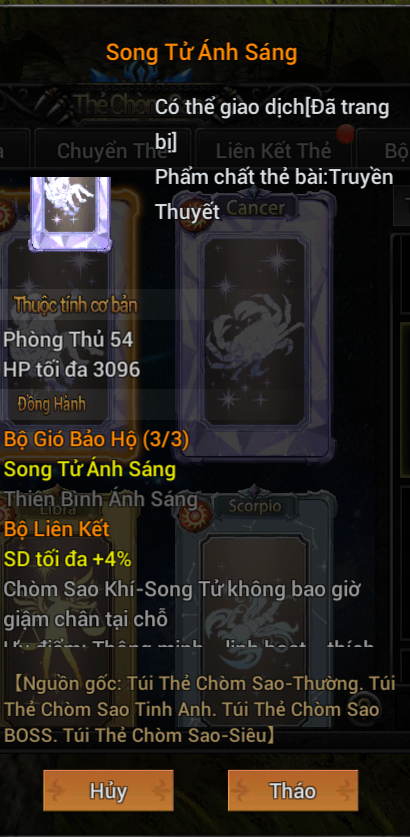Click the sun emblem on Scorpio card
The image size is (410, 837).
193,515
